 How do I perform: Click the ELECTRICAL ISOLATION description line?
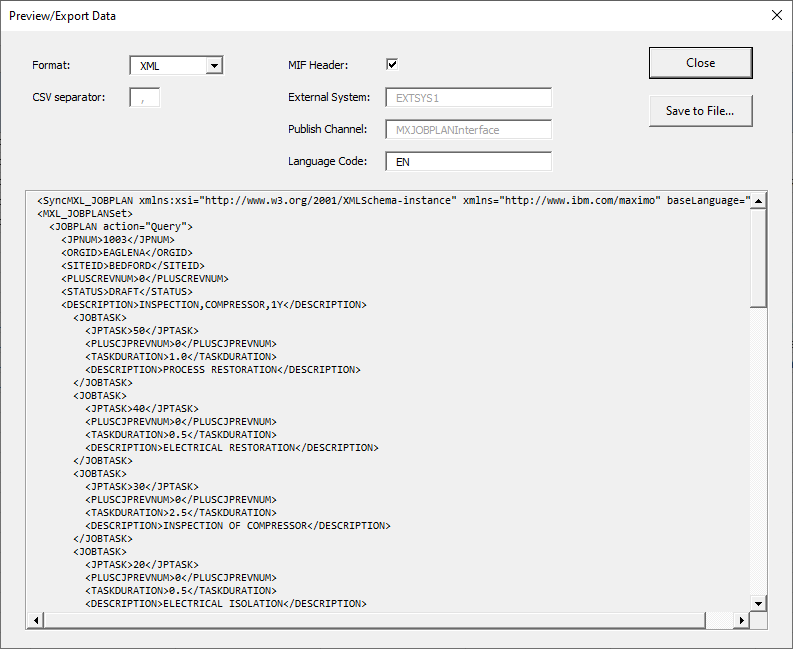[226, 604]
